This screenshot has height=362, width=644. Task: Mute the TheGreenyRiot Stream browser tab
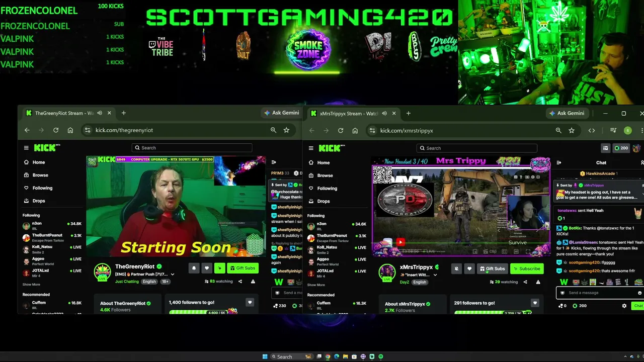tap(100, 113)
